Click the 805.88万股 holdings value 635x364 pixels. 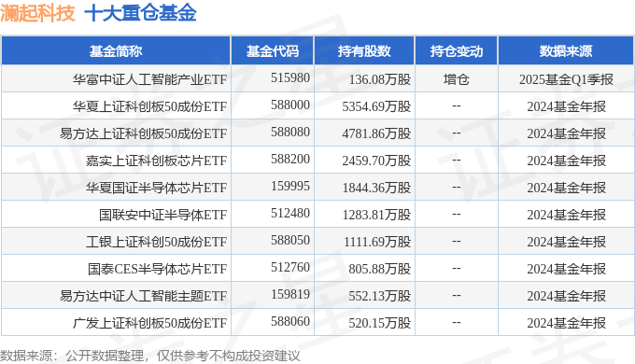click(x=380, y=269)
